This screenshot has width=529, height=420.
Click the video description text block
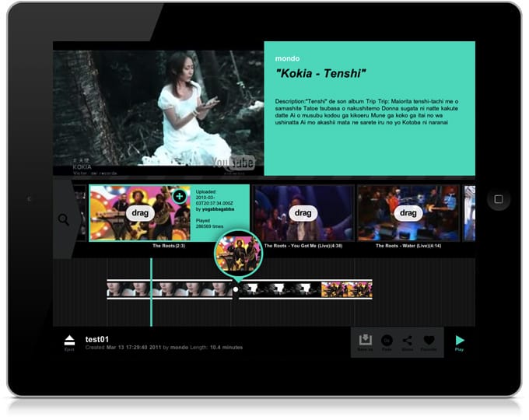pyautogui.click(x=366, y=112)
